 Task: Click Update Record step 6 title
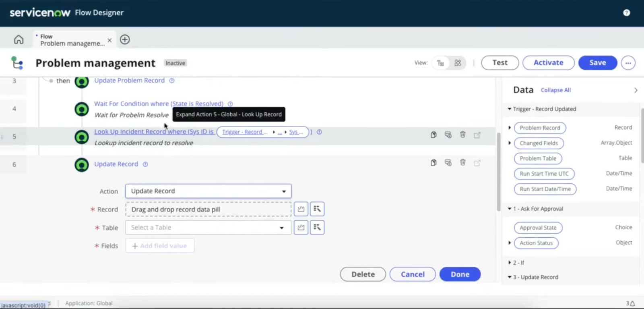pyautogui.click(x=116, y=164)
